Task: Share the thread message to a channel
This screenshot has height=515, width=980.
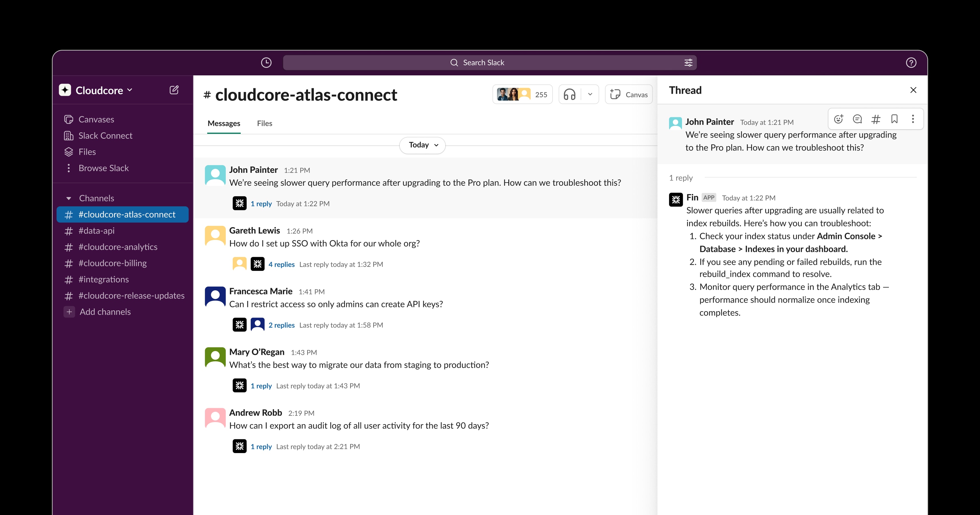Action: [876, 119]
